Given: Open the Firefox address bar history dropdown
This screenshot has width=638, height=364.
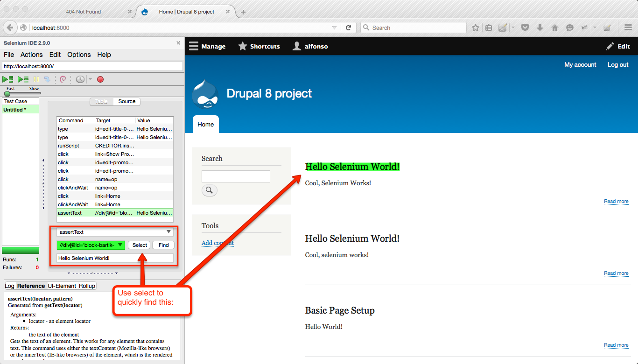Looking at the screenshot, I should pos(334,28).
